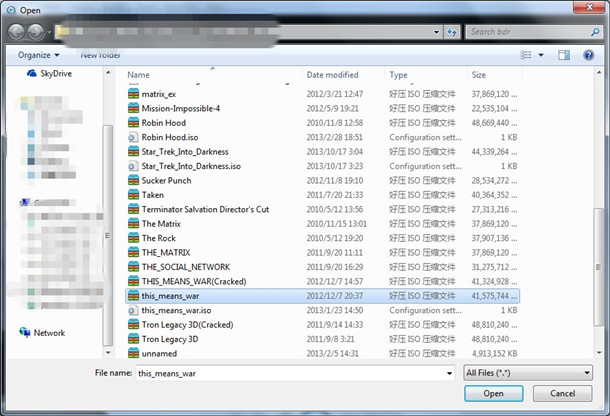The image size is (610, 416).
Task: Select the THE_SOCIAL_NETWORK file name
Action: (186, 267)
